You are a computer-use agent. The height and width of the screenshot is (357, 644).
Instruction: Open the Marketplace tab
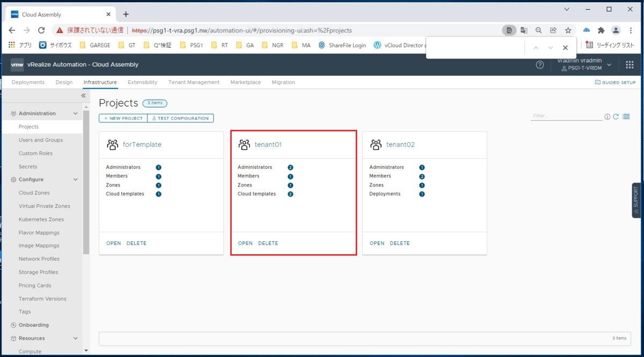click(245, 82)
